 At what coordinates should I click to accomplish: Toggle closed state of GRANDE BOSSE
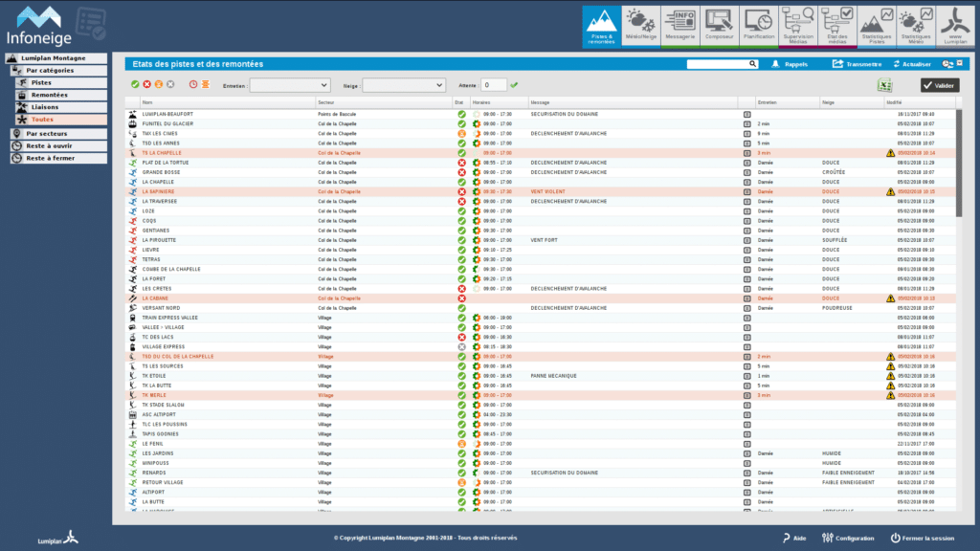[462, 172]
